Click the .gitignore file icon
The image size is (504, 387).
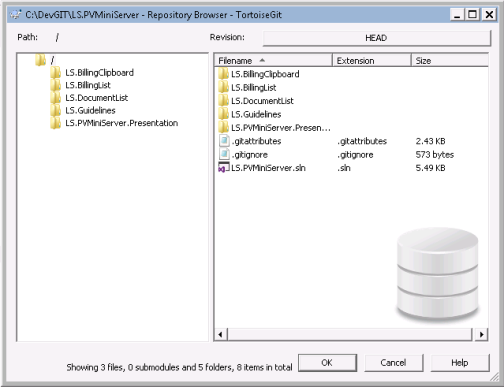224,154
